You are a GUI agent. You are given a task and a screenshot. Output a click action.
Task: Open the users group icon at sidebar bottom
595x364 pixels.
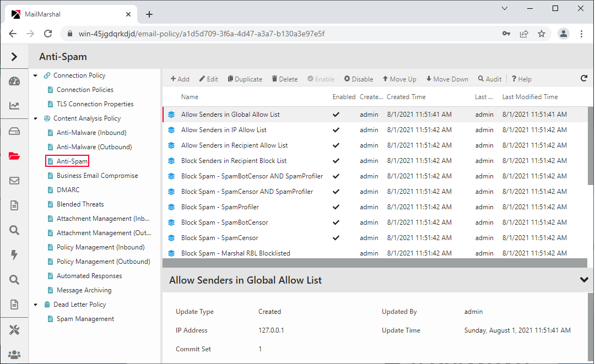coord(14,354)
